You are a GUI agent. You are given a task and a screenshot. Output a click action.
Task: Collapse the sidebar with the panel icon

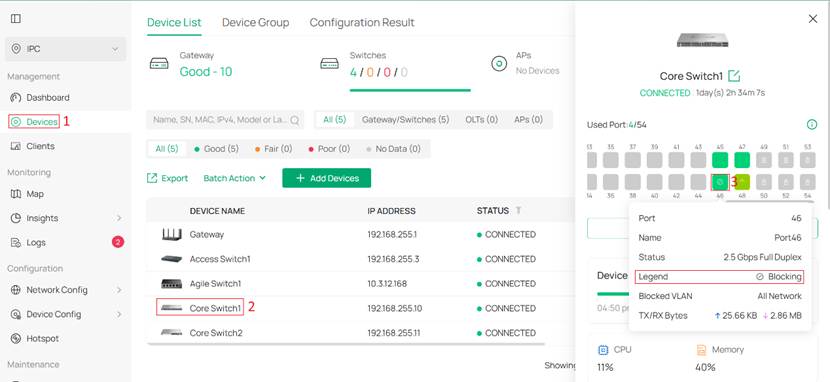click(16, 19)
